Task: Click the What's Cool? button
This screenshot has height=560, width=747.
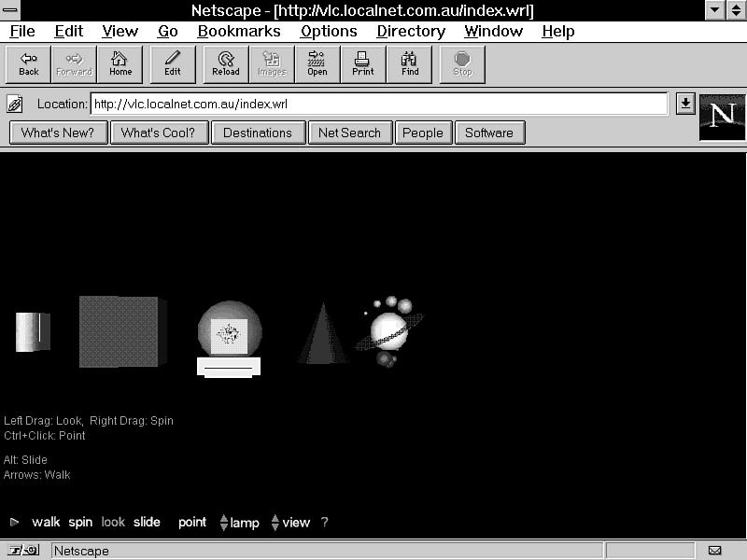Action: click(158, 133)
